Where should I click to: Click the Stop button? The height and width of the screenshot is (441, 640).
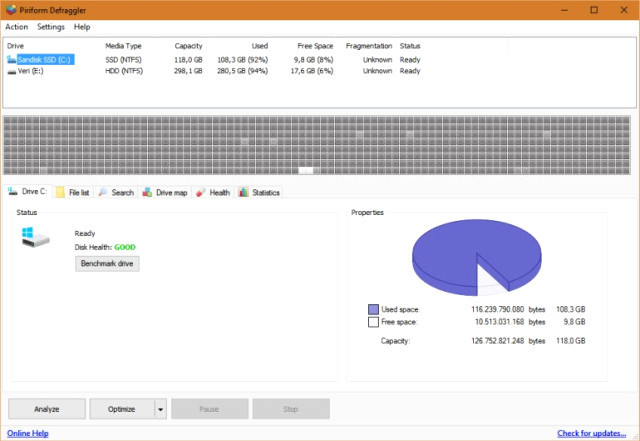point(291,409)
